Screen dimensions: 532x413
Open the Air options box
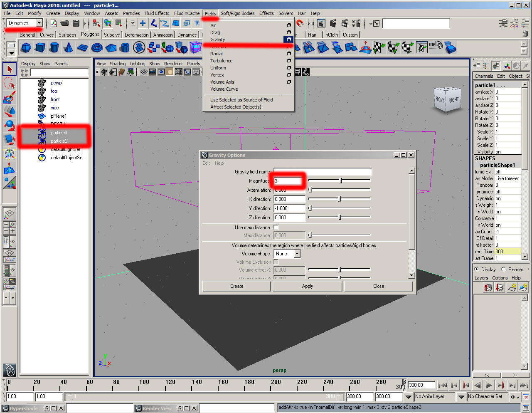click(x=289, y=25)
